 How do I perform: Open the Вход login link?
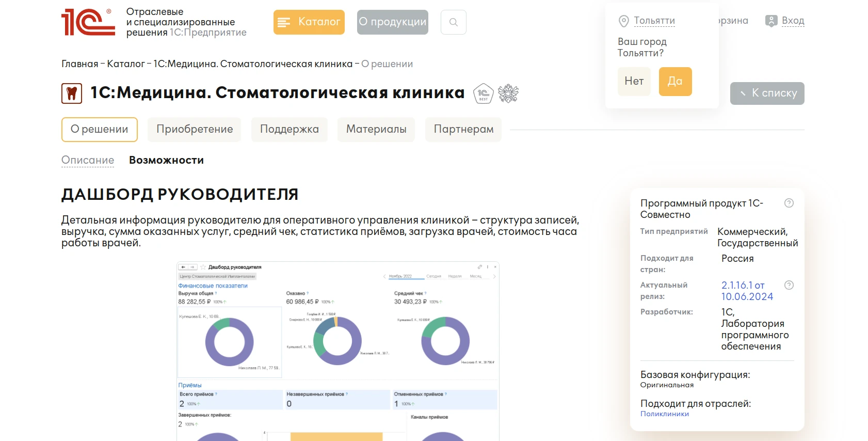pos(793,21)
